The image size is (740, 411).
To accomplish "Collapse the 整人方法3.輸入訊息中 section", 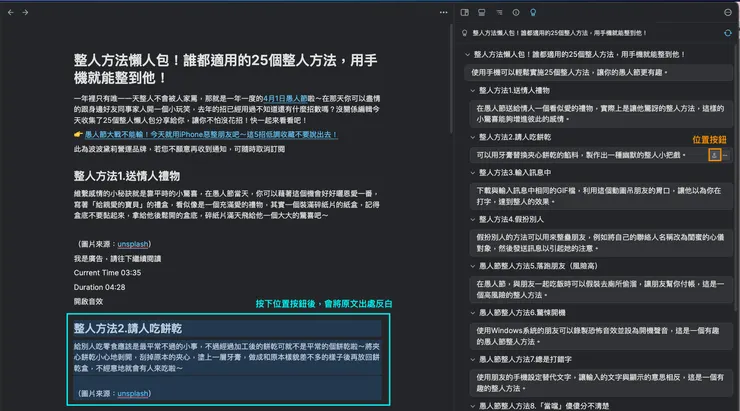I will coord(472,172).
